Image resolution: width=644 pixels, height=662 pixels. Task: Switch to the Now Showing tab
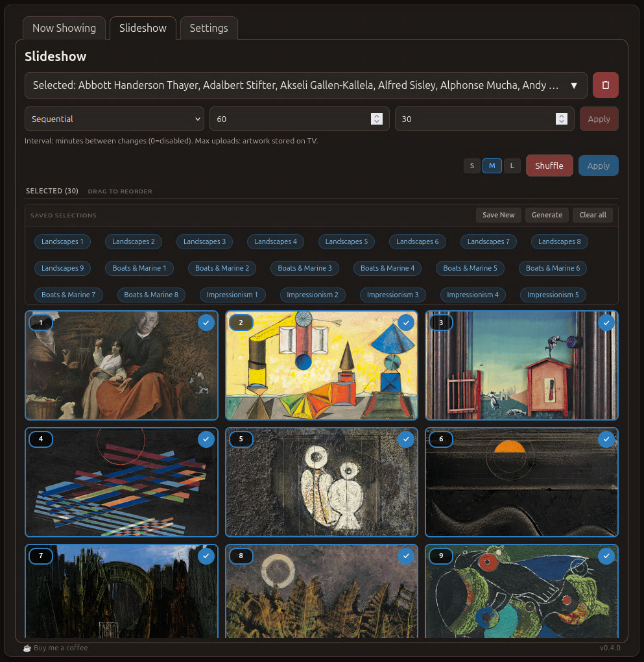64,29
